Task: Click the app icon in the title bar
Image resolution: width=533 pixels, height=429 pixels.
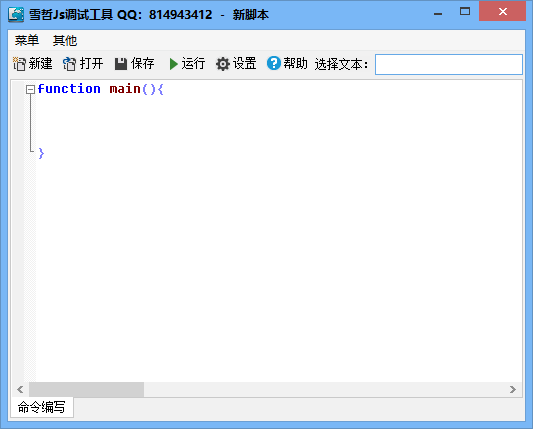Action: [x=16, y=15]
